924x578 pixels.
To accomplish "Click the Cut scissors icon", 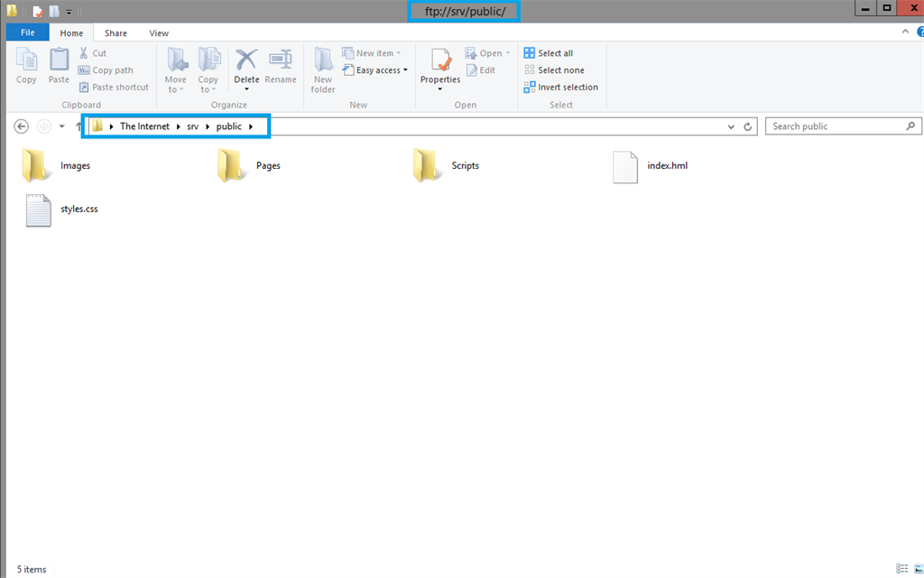I will 85,53.
